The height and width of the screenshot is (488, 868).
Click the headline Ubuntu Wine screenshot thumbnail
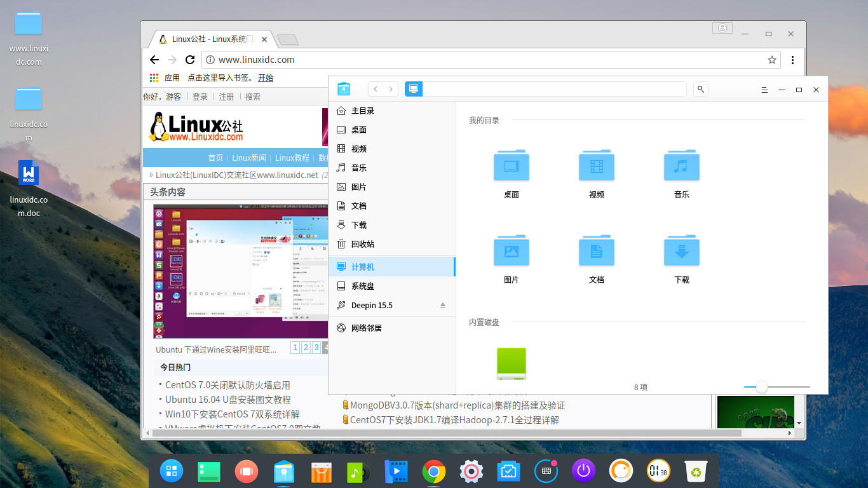click(x=241, y=271)
